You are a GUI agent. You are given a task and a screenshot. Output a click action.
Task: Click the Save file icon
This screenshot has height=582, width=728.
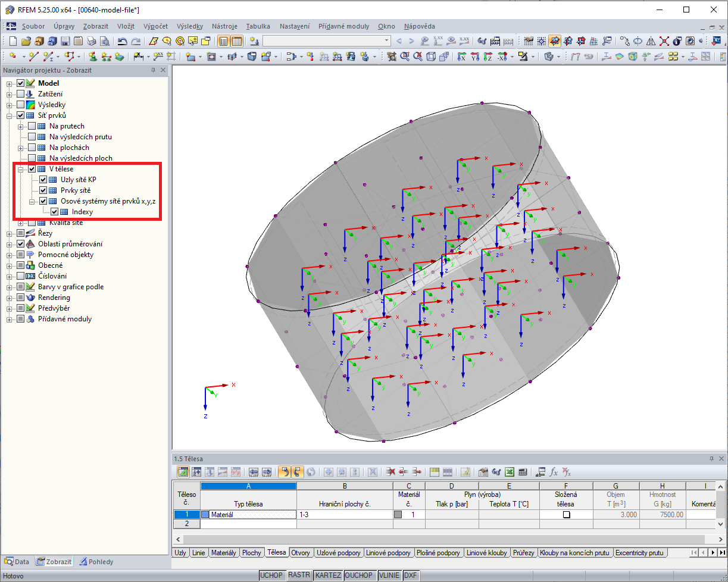pos(65,41)
